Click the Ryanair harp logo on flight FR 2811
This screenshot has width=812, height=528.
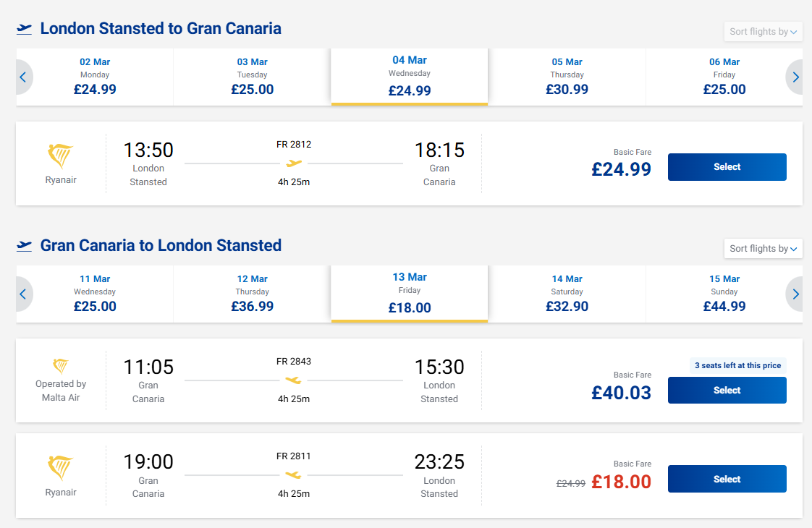[60, 468]
